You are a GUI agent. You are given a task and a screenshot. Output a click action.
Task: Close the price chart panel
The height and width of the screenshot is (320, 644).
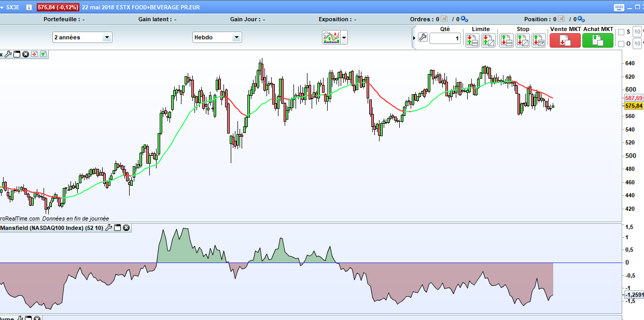[25, 54]
